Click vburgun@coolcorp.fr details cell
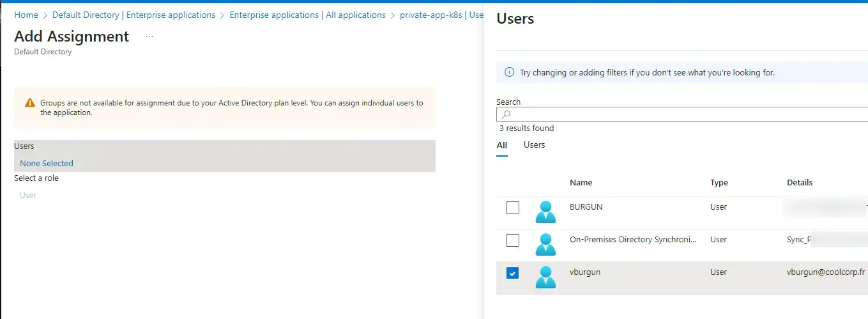868x319 pixels. pyautogui.click(x=826, y=272)
